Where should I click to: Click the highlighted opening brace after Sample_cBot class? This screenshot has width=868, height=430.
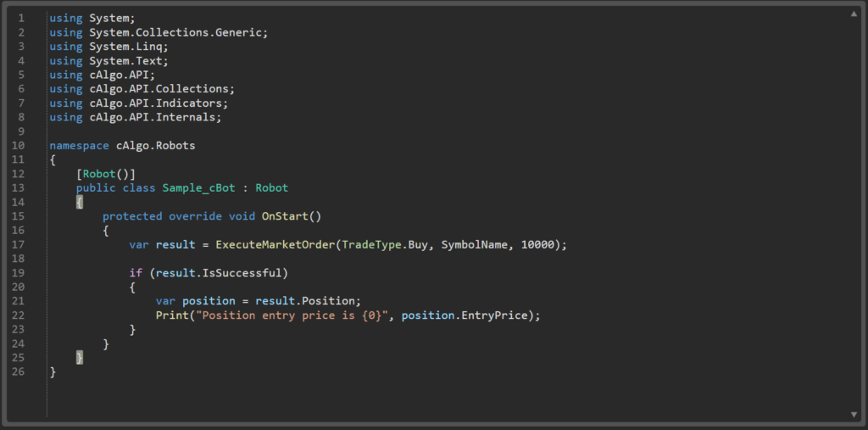click(80, 202)
